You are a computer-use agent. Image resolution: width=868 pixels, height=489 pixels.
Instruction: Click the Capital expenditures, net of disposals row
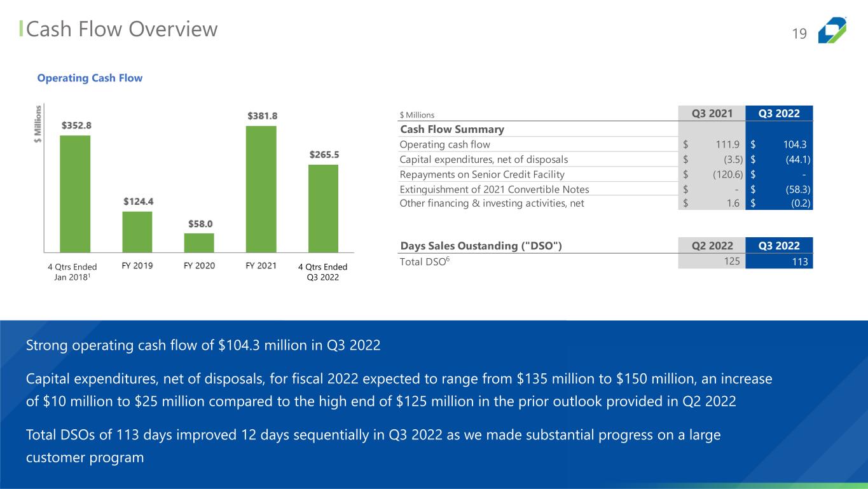coord(484,159)
